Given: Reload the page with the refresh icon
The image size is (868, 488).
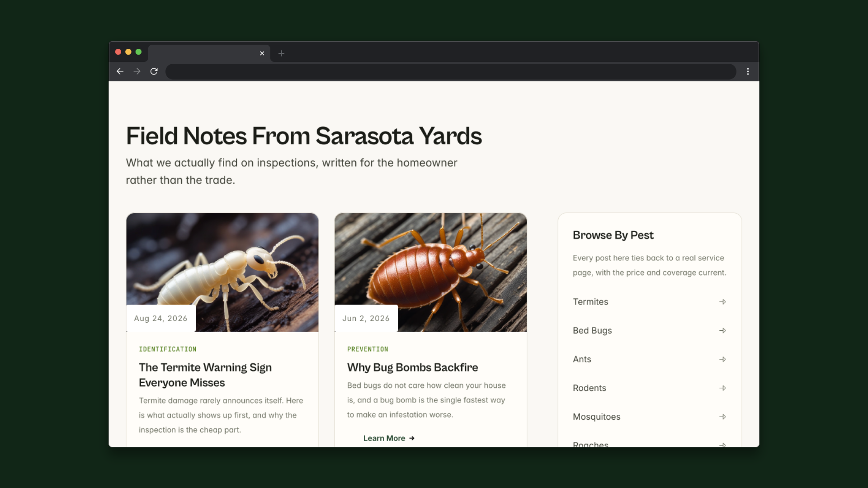Looking at the screenshot, I should 154,71.
